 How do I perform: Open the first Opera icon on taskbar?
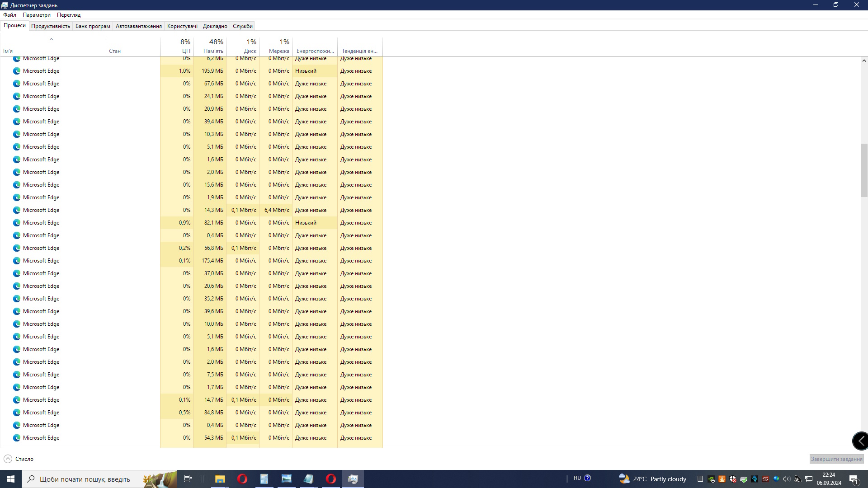click(x=242, y=479)
